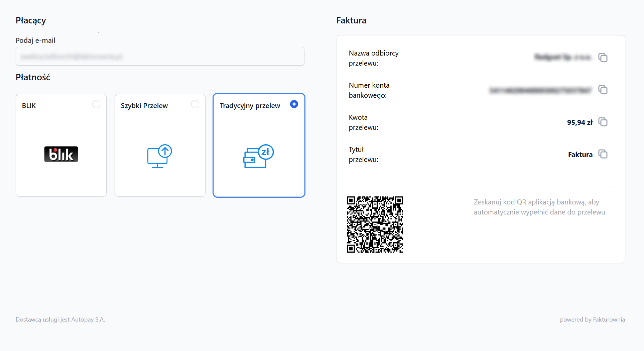This screenshot has width=644, height=351.
Task: Copy the recipient name (Nazwa odbiorcy)
Action: coord(603,58)
